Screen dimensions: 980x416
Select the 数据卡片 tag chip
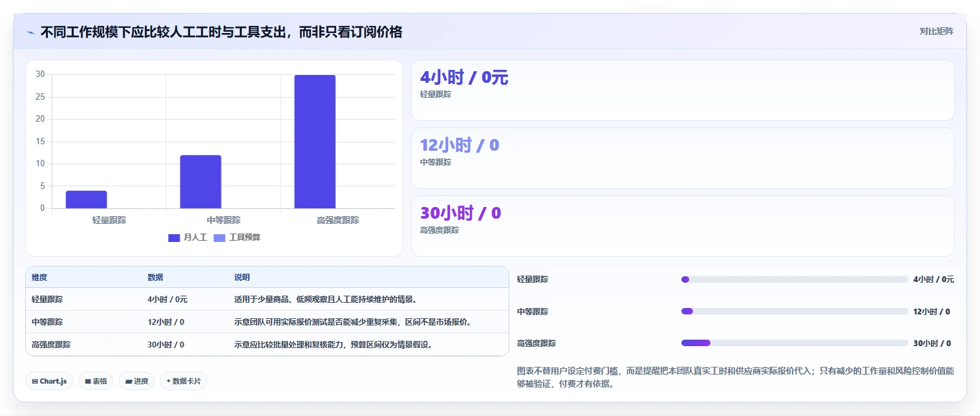184,381
